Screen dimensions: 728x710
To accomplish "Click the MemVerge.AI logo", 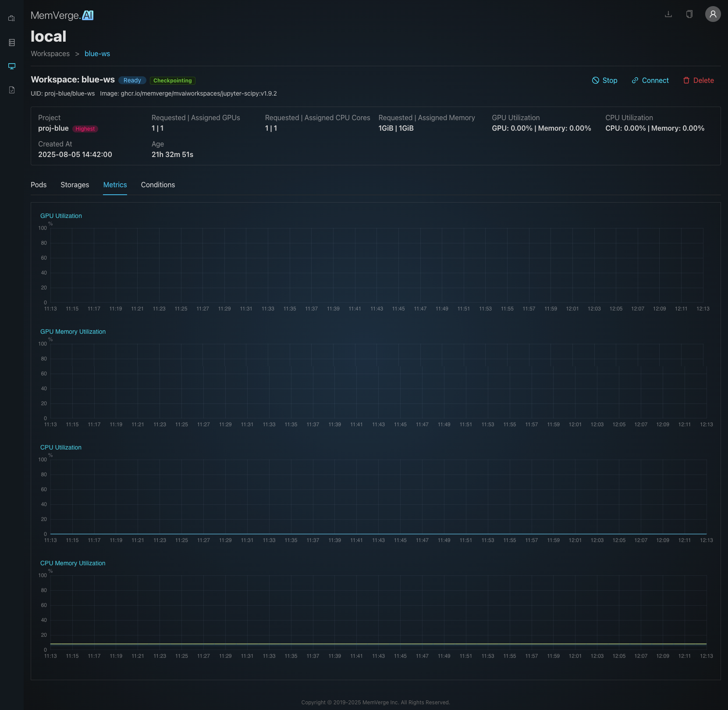I will (62, 15).
